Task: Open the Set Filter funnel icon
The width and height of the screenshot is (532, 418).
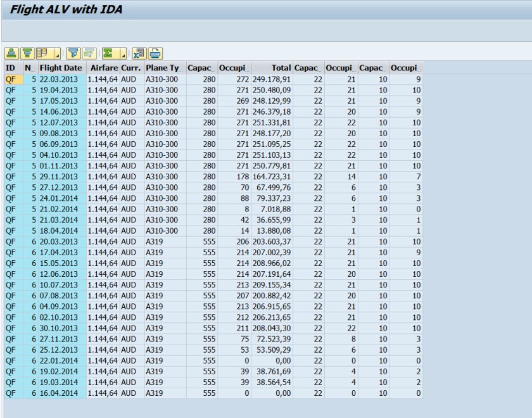Action: pyautogui.click(x=72, y=53)
